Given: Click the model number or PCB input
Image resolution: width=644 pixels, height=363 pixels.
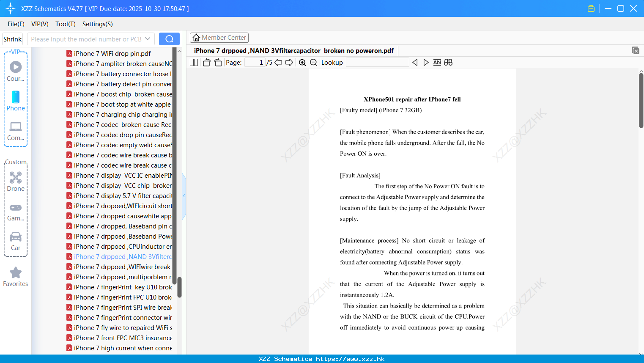Looking at the screenshot, I should coord(86,39).
